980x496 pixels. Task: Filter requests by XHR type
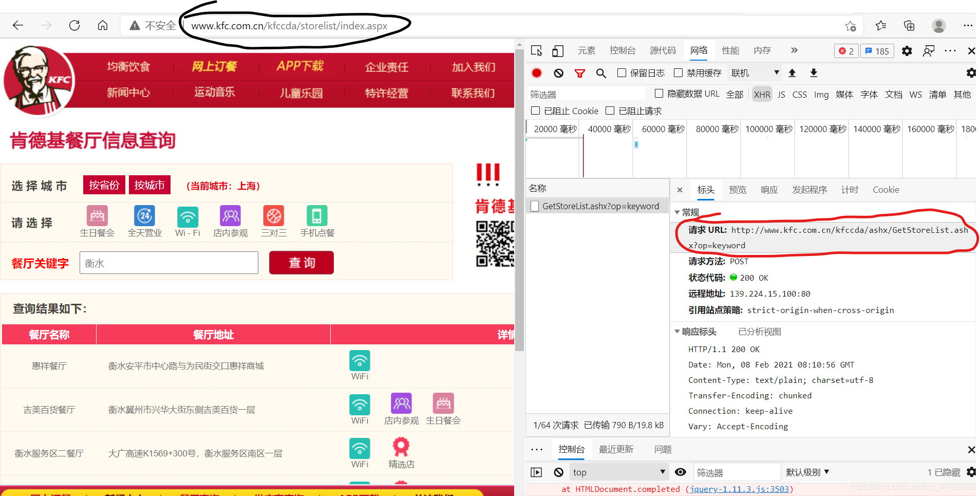[x=762, y=95]
